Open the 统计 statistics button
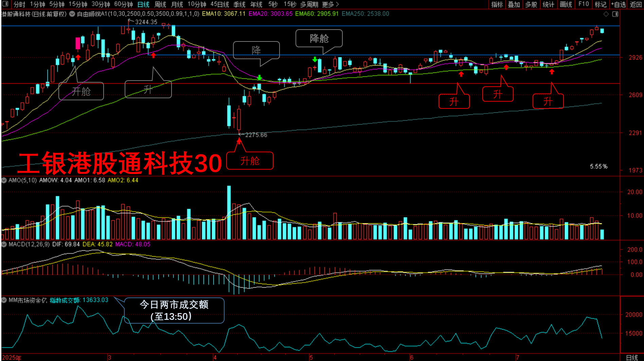644x361 pixels. click(x=548, y=4)
